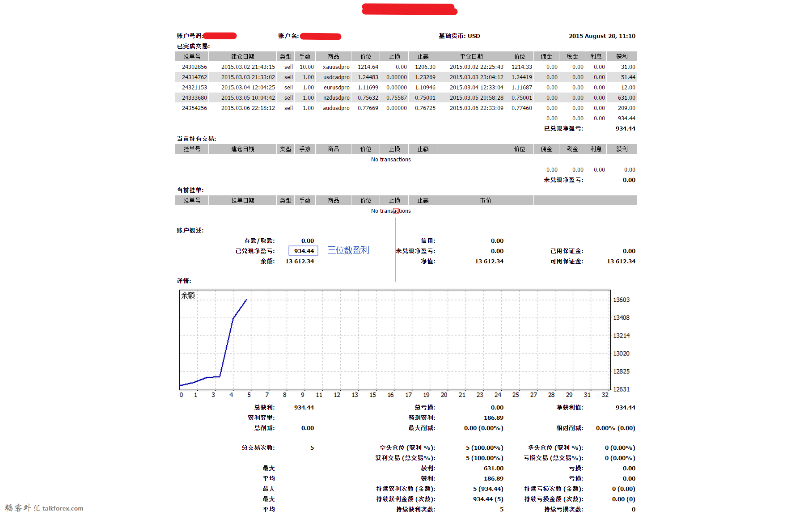Select chart axis value 12631
The height and width of the screenshot is (515, 812).
point(621,389)
